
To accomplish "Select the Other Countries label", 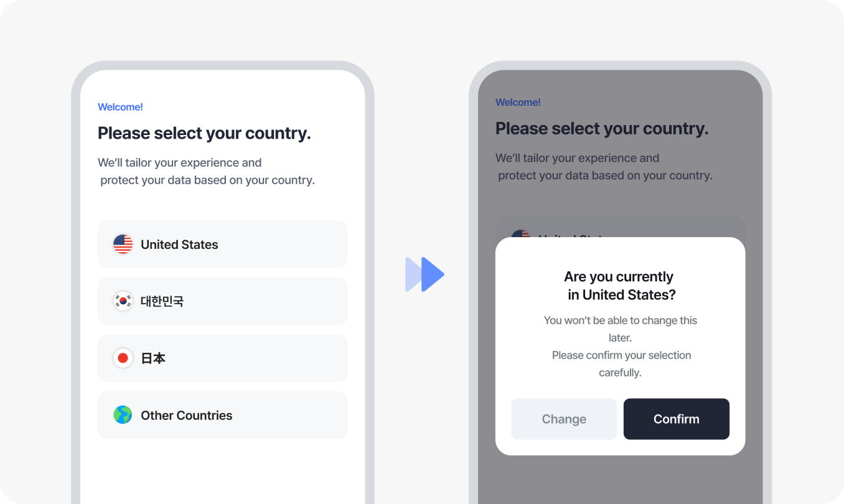I will pos(186,415).
